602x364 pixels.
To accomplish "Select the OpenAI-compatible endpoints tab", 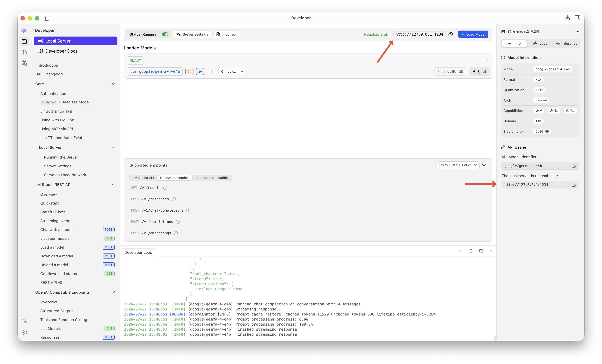I will coord(175,178).
